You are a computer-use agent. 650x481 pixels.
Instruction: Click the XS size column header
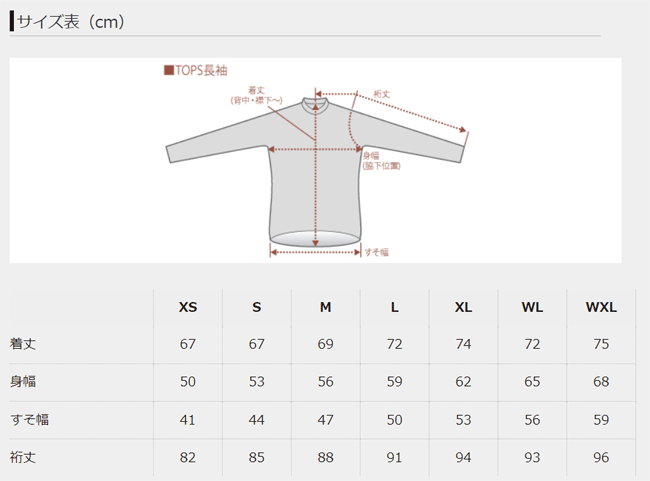(x=187, y=307)
